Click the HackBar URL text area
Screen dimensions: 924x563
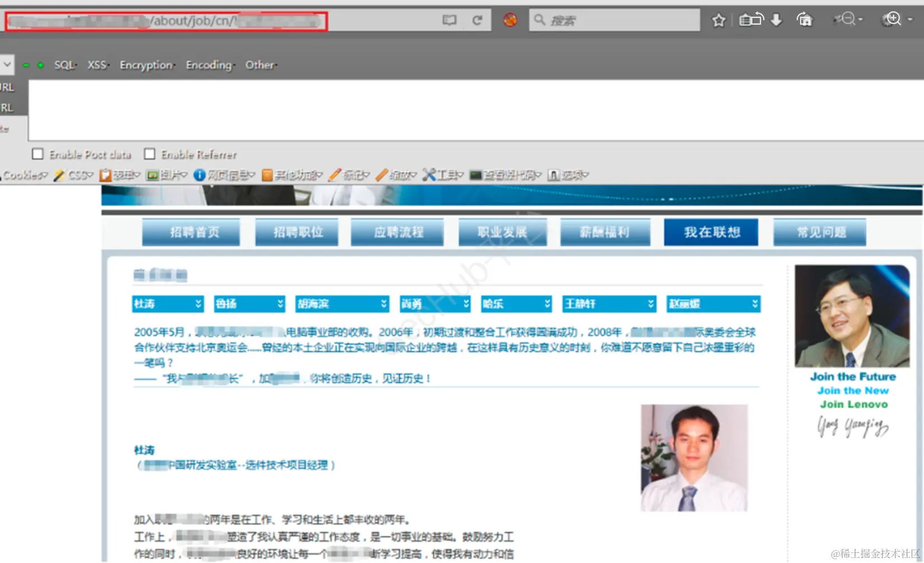tap(476, 110)
